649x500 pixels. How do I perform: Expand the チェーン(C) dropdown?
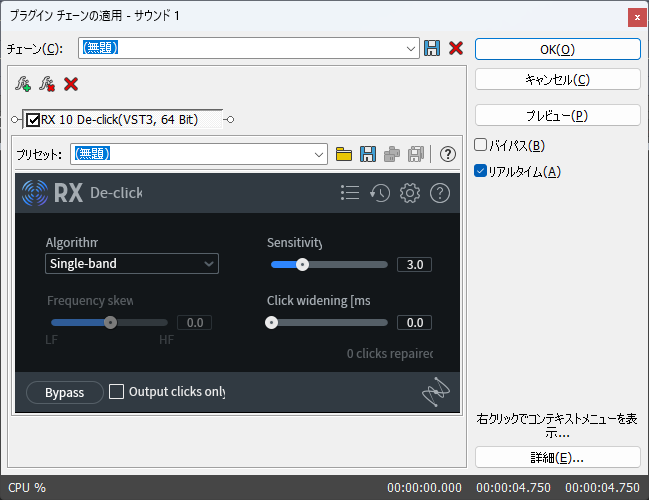pos(411,48)
